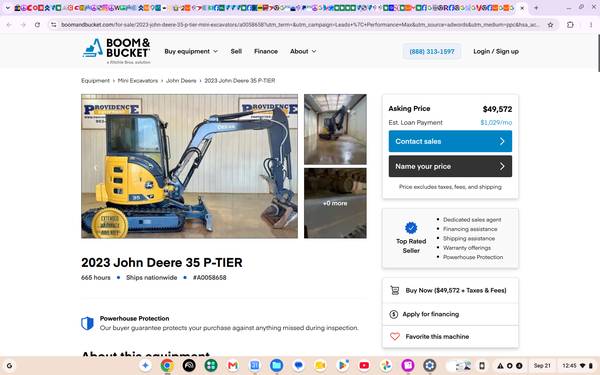Click Login / Sign up

pos(496,51)
